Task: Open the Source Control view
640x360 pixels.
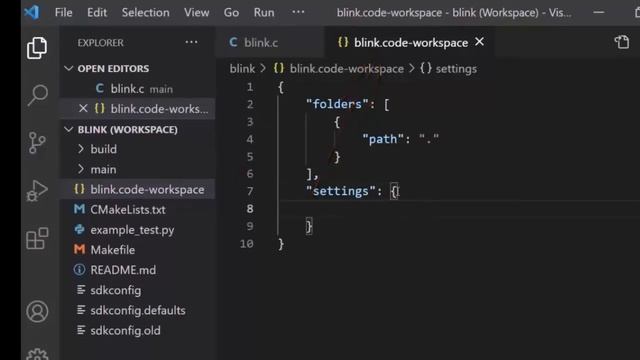Action: pos(37,143)
